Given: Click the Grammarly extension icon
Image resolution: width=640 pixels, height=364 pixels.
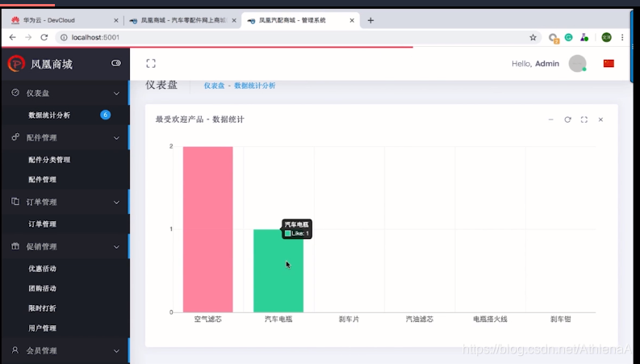Looking at the screenshot, I should [x=568, y=37].
